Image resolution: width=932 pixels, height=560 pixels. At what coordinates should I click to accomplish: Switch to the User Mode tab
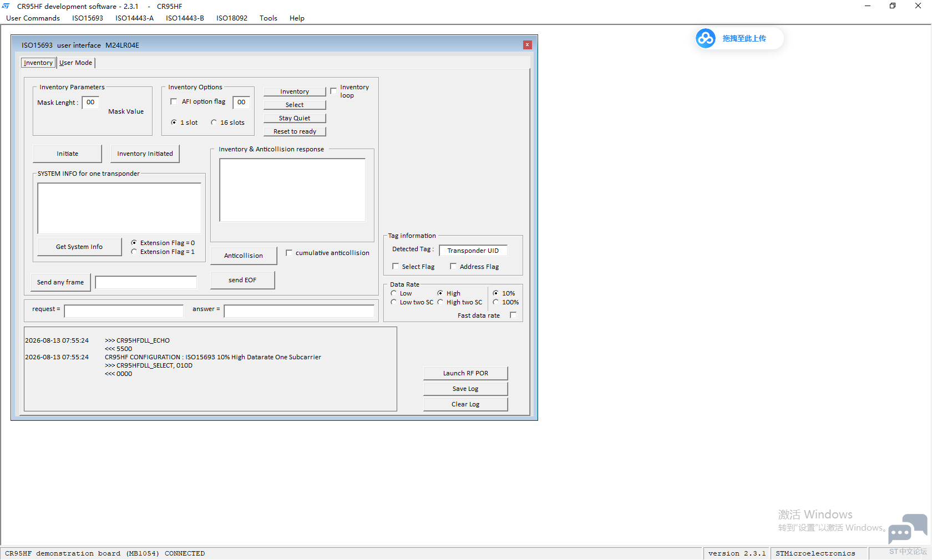[76, 63]
